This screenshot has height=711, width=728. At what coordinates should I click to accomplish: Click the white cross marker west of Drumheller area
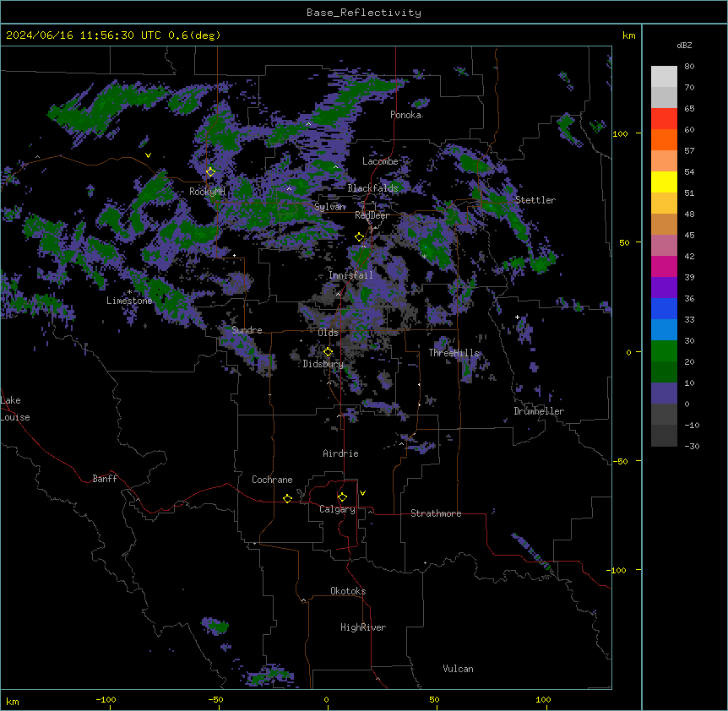coord(517,317)
